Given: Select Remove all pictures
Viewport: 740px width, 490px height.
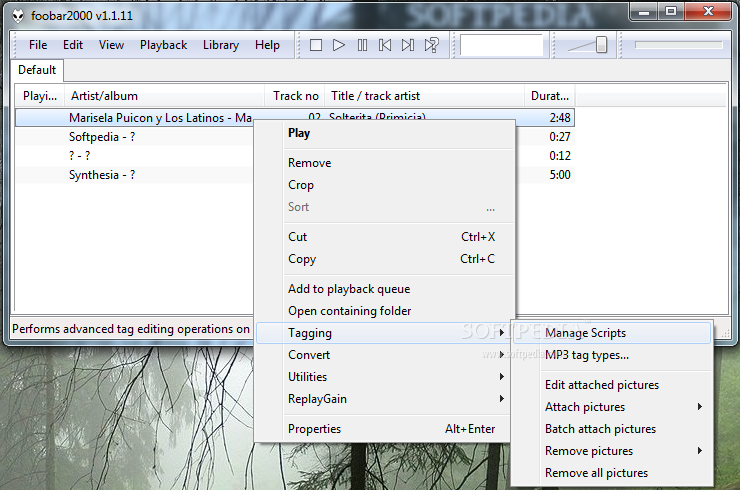Looking at the screenshot, I should point(612,473).
